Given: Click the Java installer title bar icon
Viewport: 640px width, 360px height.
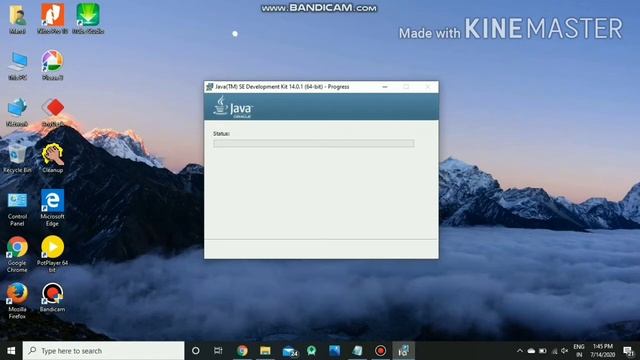Looking at the screenshot, I should tap(210, 87).
